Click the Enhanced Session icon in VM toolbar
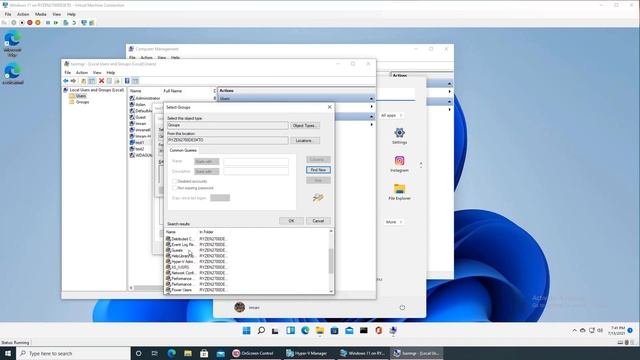 [x=84, y=23]
